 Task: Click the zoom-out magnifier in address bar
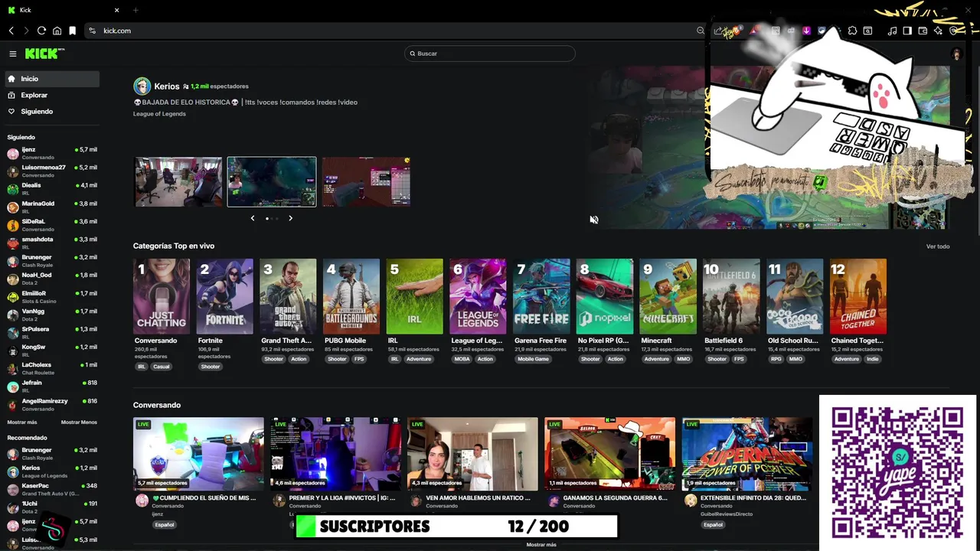coord(701,31)
